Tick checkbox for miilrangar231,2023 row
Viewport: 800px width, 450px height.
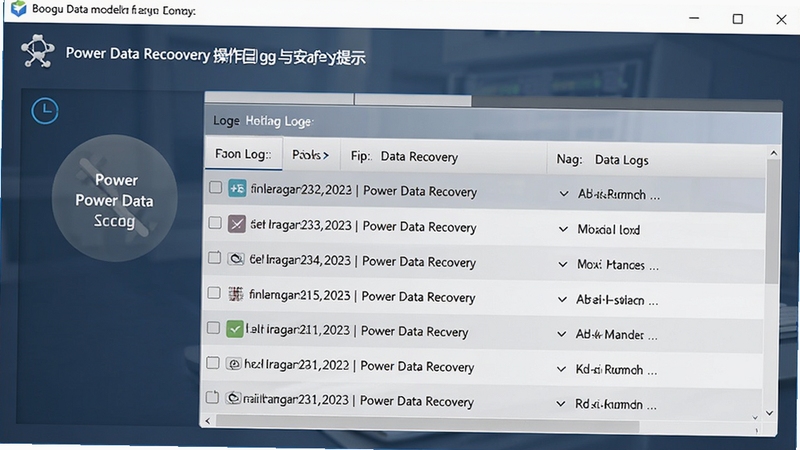click(x=212, y=397)
